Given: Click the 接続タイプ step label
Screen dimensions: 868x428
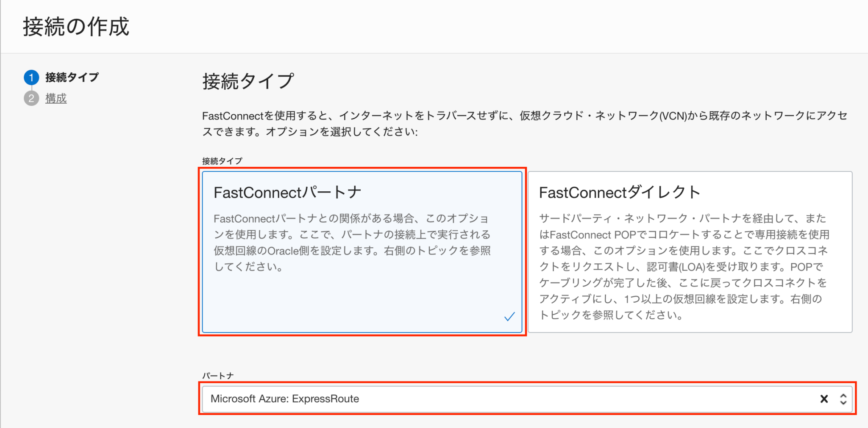Looking at the screenshot, I should pyautogui.click(x=71, y=78).
